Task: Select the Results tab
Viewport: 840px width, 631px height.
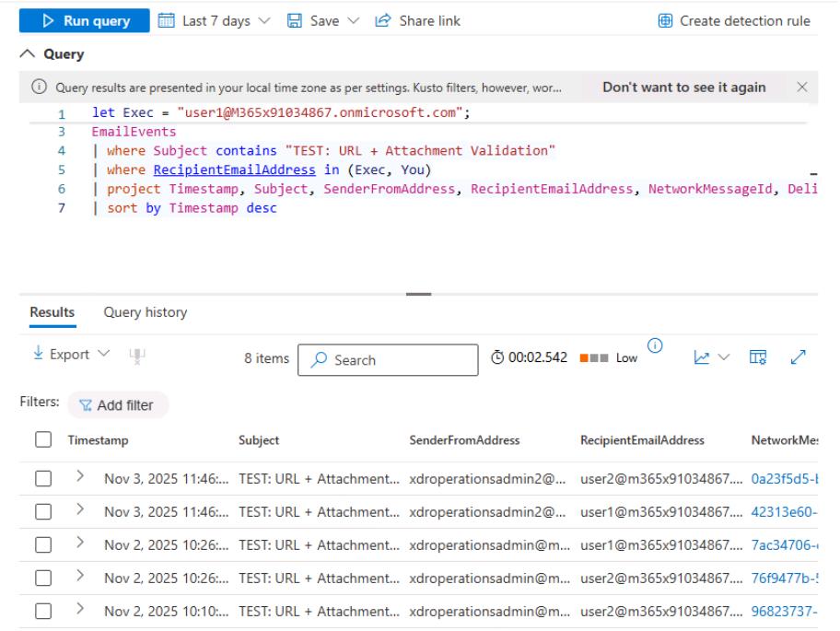Action: tap(52, 312)
